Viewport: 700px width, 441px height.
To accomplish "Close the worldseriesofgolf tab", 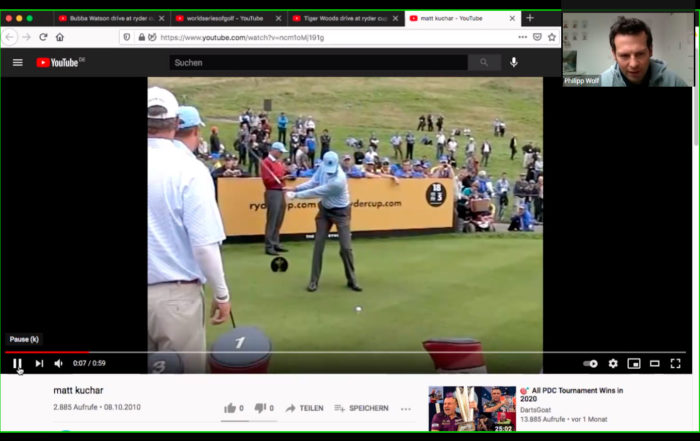I will coord(279,18).
